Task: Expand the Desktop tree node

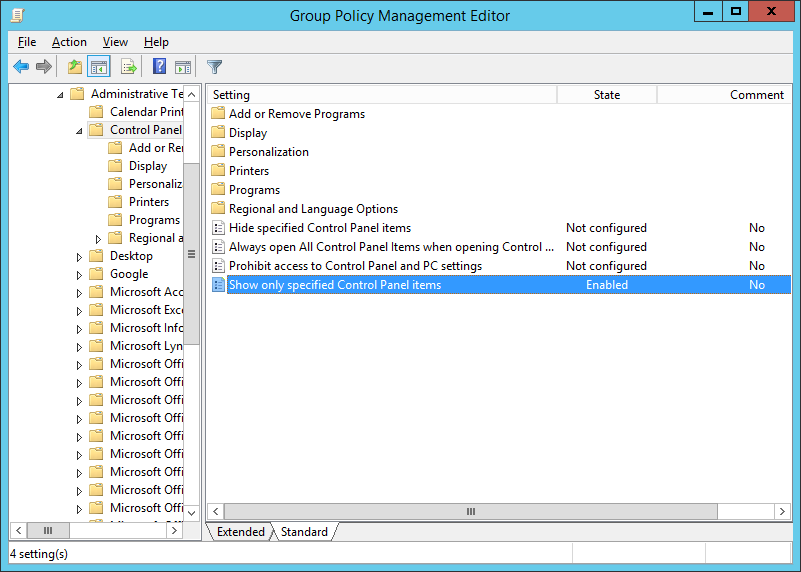Action: click(80, 257)
